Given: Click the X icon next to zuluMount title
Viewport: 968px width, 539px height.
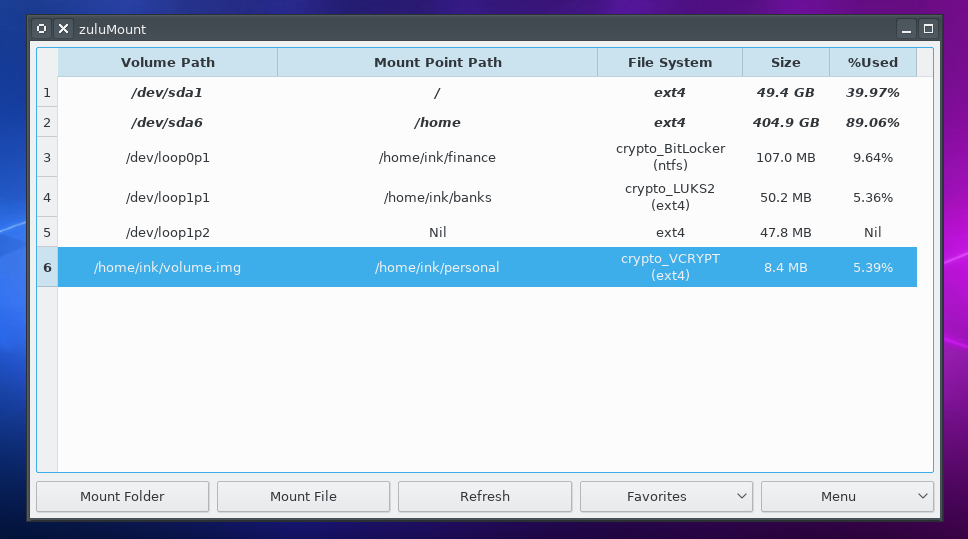Looking at the screenshot, I should click(x=63, y=29).
